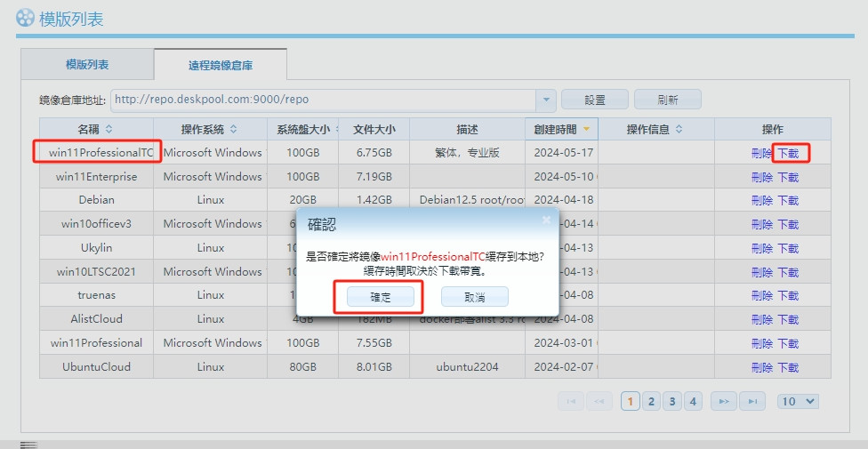Screen dimensions: 868x449
Task: Click the 6.75GB file size cell
Action: pos(374,152)
